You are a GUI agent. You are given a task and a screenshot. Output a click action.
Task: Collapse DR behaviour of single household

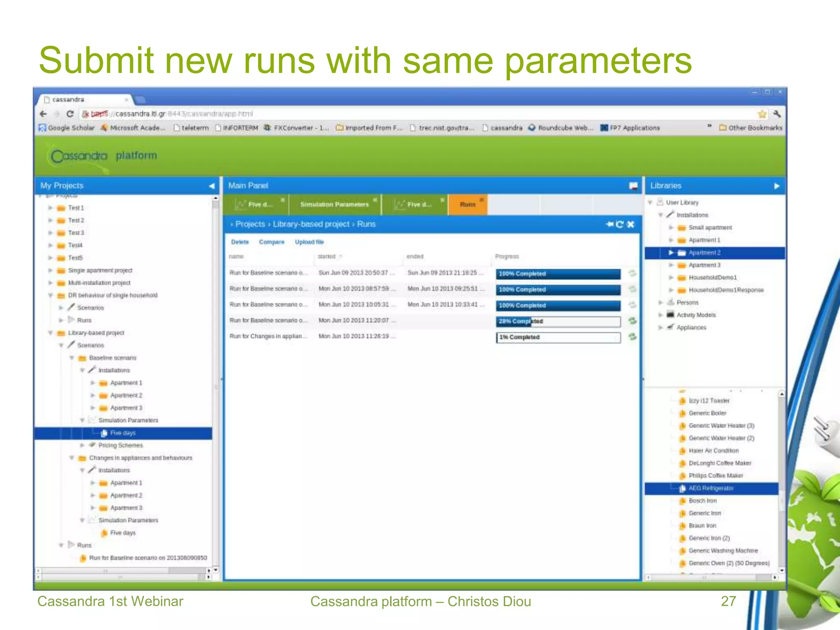[50, 295]
